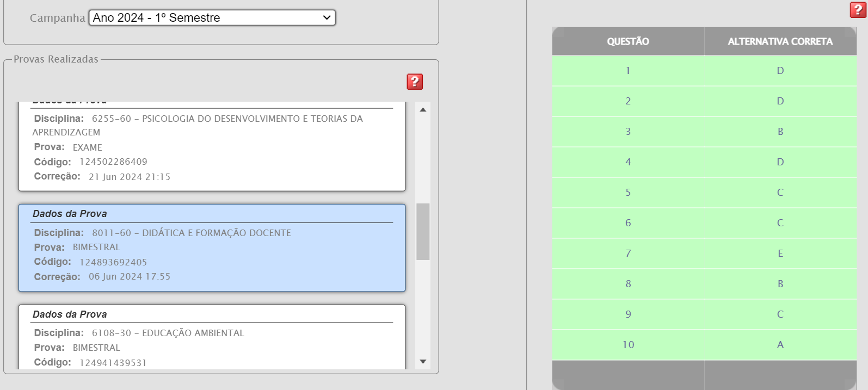Image resolution: width=868 pixels, height=390 pixels.
Task: Select the Educação Ambiental exam card
Action: coord(212,337)
